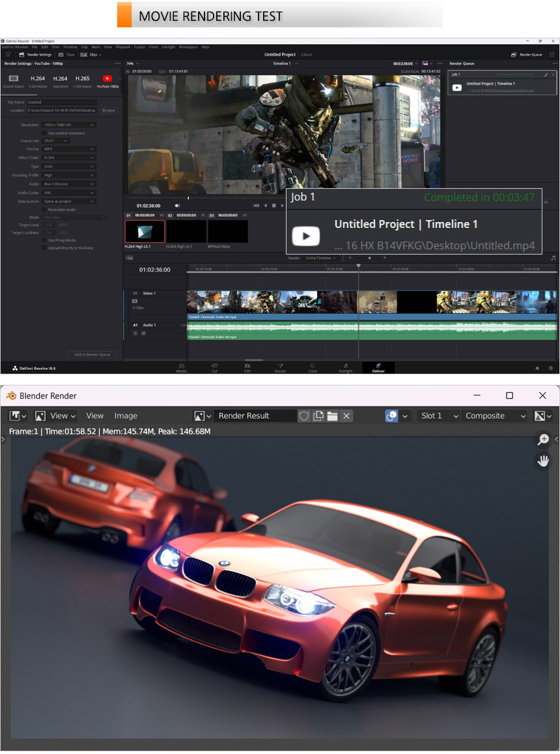
Task: Click the viewer scrub bar playhead
Action: (188, 198)
